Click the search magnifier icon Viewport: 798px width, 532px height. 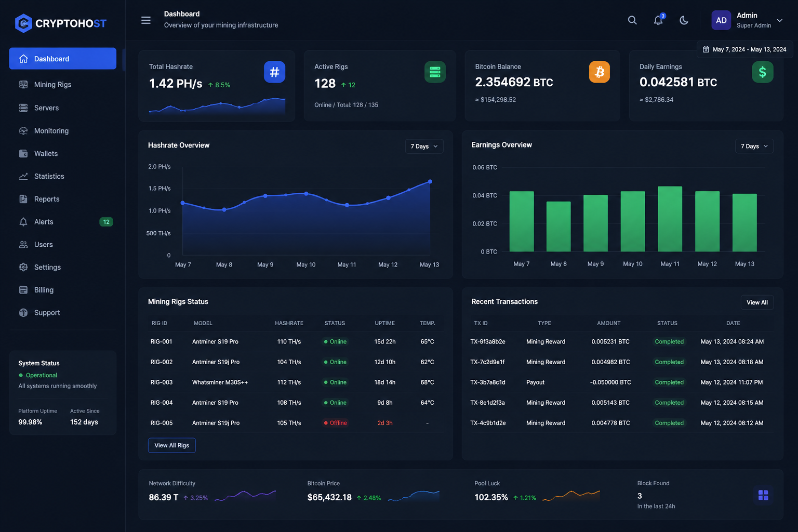pyautogui.click(x=632, y=20)
